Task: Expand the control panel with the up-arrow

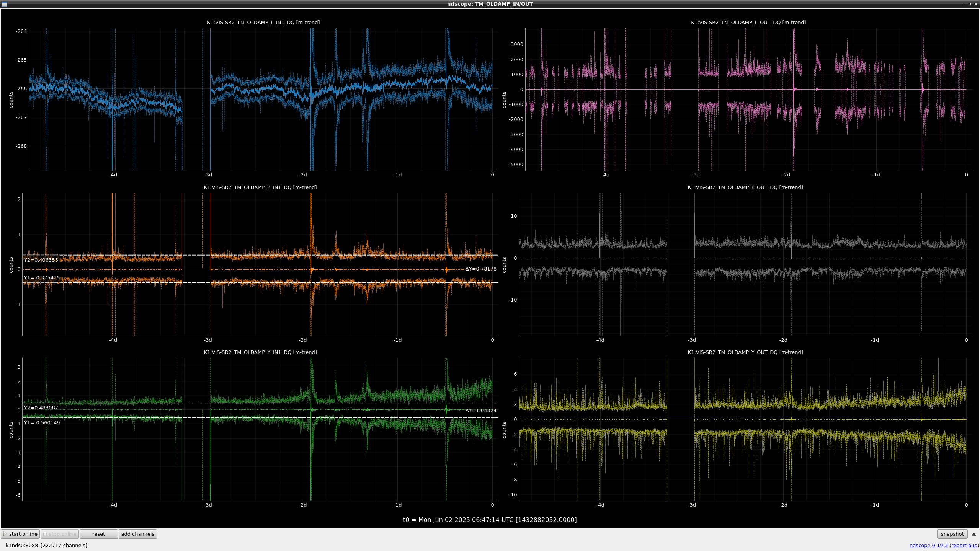Action: [x=974, y=534]
